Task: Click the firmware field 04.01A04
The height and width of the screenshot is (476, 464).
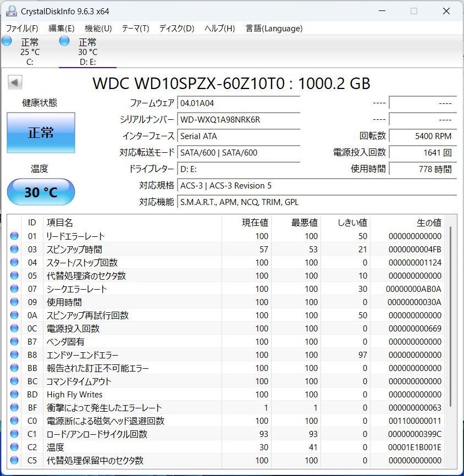Action: (239, 103)
